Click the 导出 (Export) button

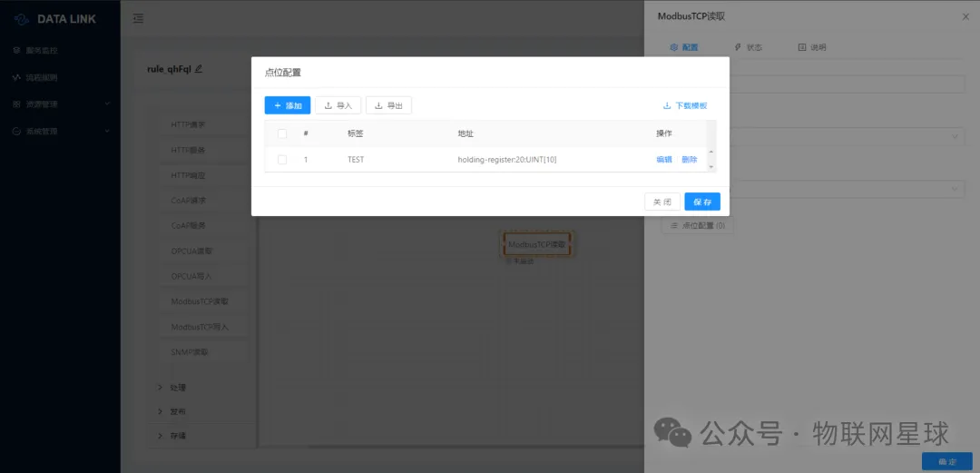(x=388, y=105)
